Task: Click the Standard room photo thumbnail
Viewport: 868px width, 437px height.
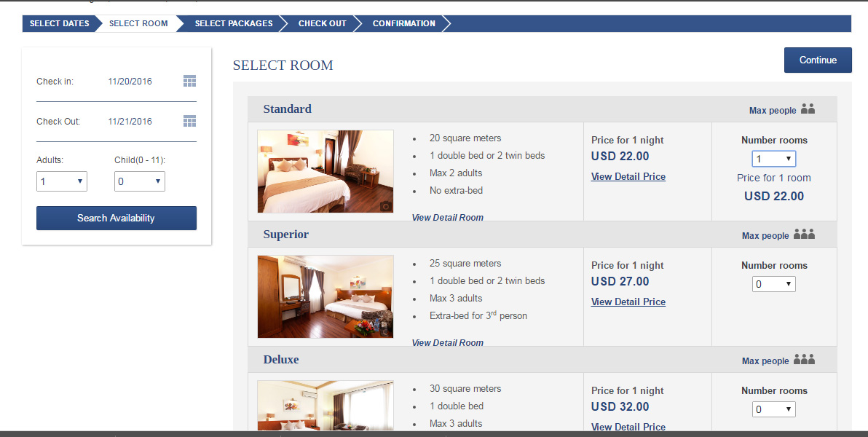Action: click(x=325, y=171)
